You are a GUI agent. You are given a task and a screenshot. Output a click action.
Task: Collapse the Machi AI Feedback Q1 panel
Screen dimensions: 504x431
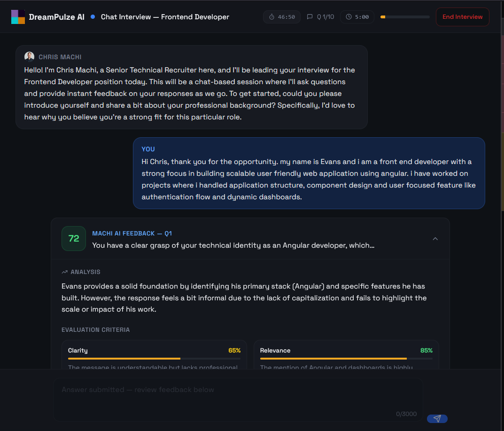[x=435, y=239]
